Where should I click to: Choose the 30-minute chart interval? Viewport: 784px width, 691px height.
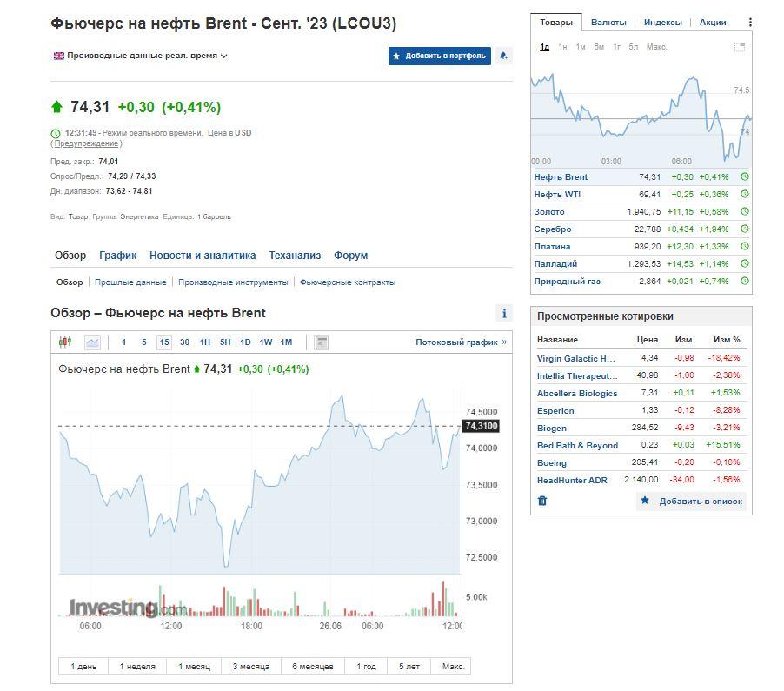click(184, 342)
